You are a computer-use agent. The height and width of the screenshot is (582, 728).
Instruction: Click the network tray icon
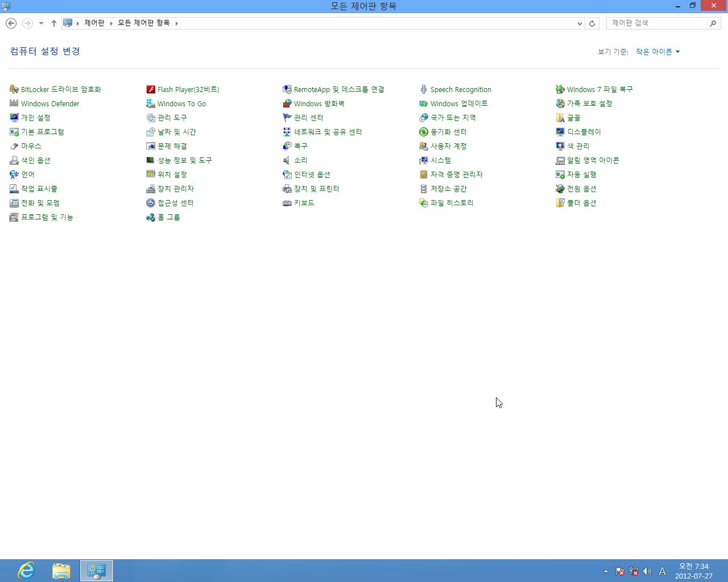(x=634, y=571)
